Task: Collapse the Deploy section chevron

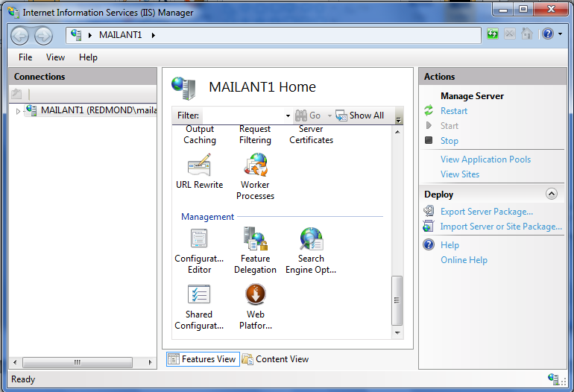Action: [552, 194]
